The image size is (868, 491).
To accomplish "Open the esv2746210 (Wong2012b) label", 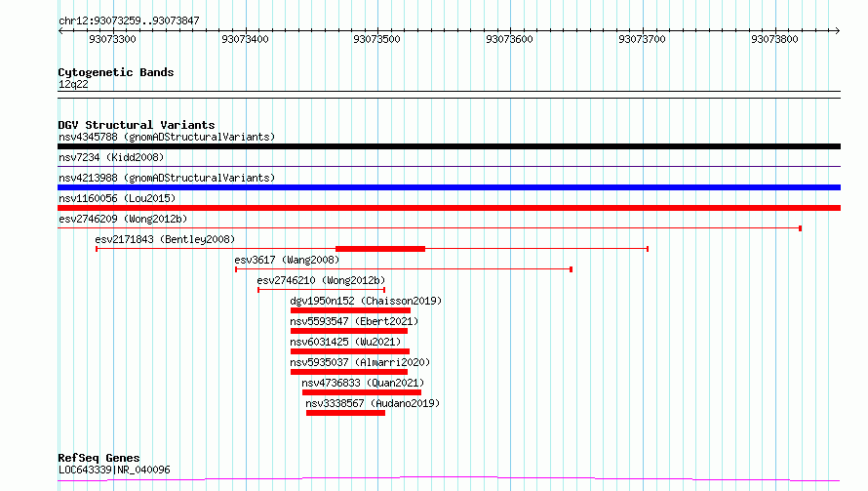I will click(x=321, y=280).
